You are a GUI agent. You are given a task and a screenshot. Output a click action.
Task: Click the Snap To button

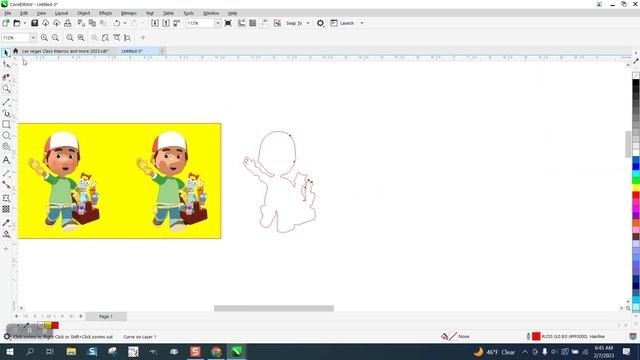(294, 23)
